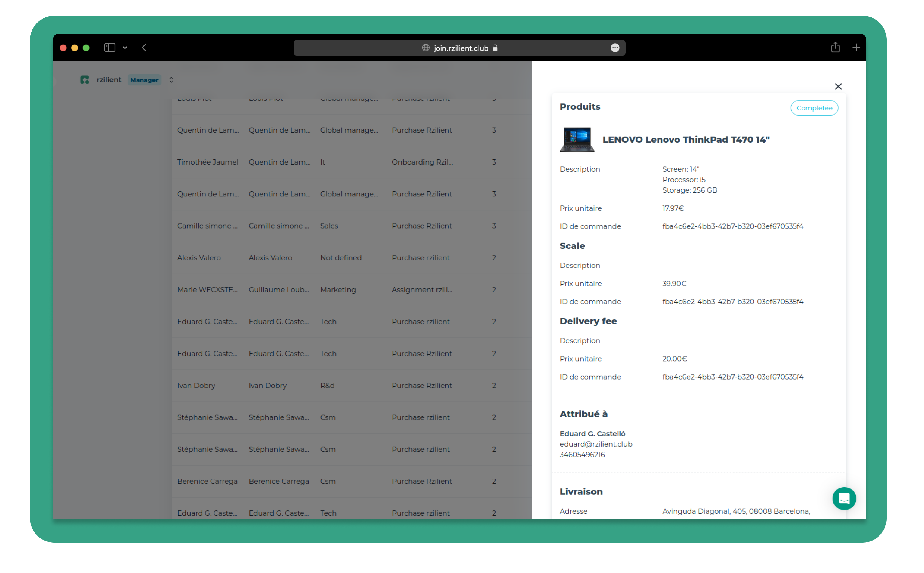Click the Lenovo ThinkPad product thumbnail
924x573 pixels.
pos(577,140)
